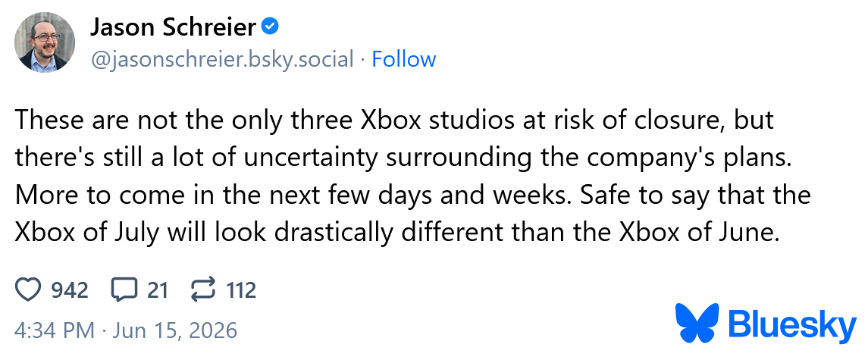
Task: Click the 942 likes count
Action: pyautogui.click(x=70, y=290)
